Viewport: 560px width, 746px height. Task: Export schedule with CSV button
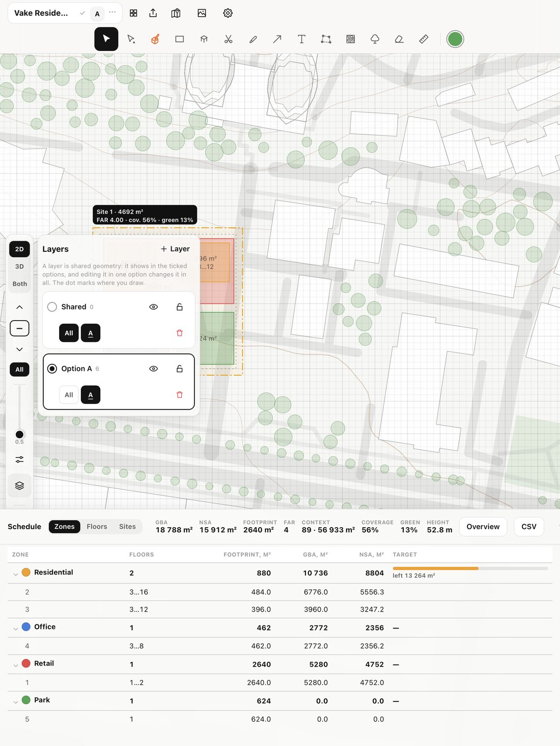point(529,527)
